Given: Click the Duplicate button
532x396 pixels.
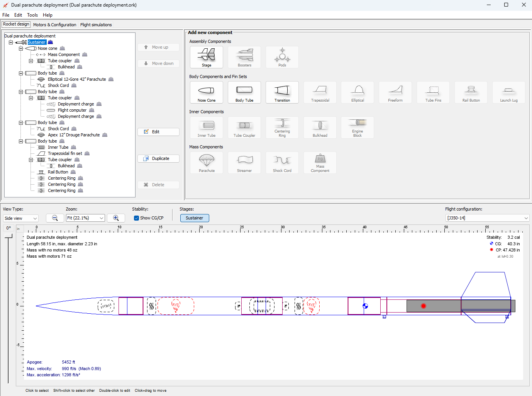Looking at the screenshot, I should pos(158,158).
